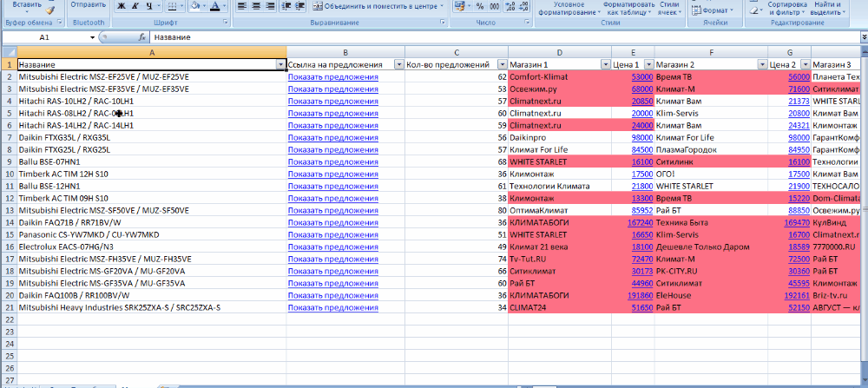The image size is (868, 388).
Task: Open the font color dropdown arrow
Action: (225, 7)
